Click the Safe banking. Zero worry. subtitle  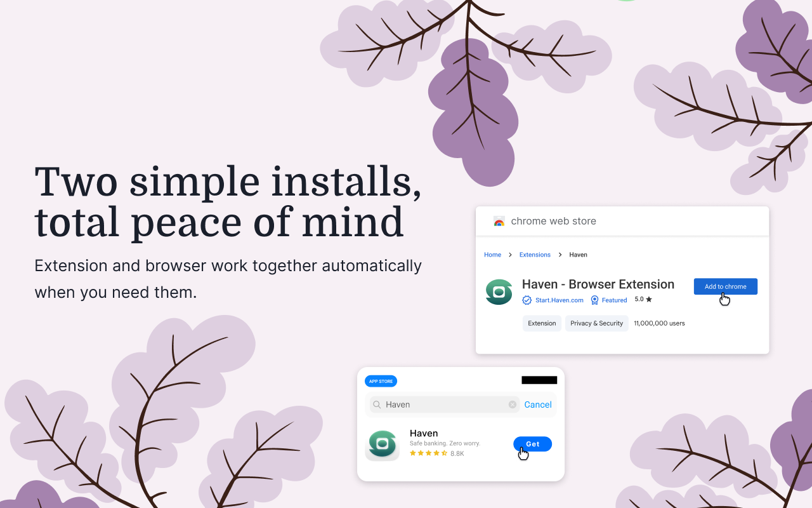pos(445,443)
